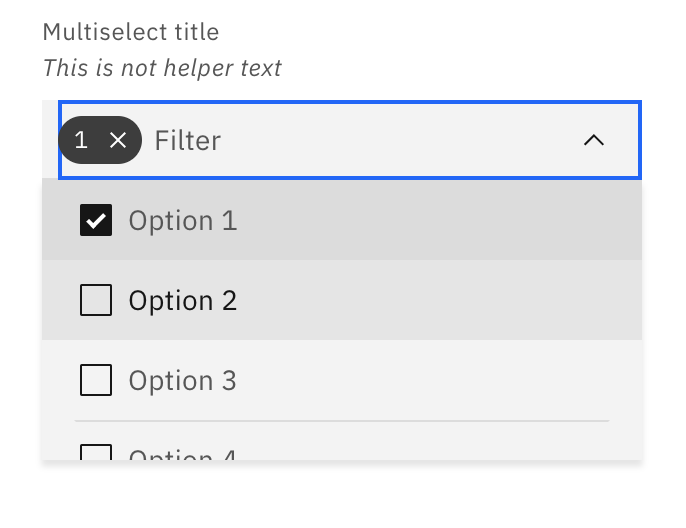Uncheck the ticked Option 1 checkbox
Screen dimensions: 686x528
96,221
